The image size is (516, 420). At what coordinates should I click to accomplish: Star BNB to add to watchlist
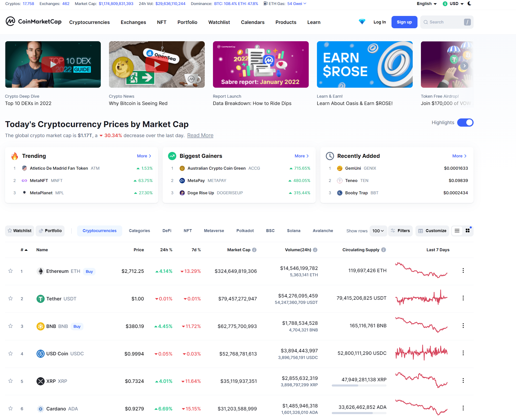pyautogui.click(x=10, y=326)
